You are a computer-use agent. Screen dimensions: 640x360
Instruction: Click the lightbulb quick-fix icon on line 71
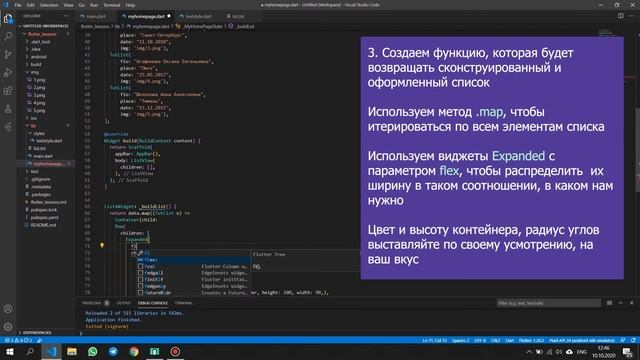(102, 245)
